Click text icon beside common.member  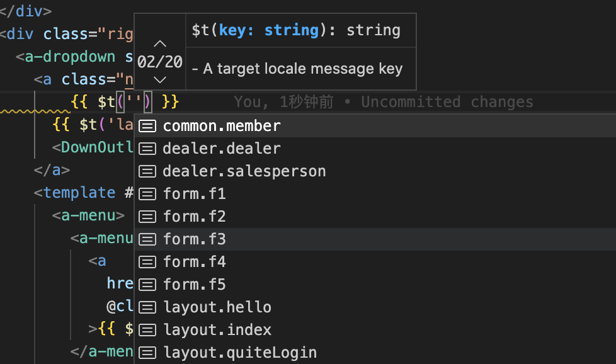pyautogui.click(x=147, y=126)
